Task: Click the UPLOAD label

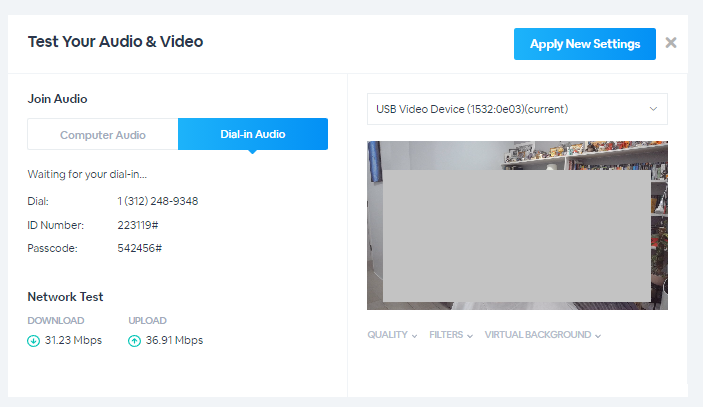Action: (148, 320)
